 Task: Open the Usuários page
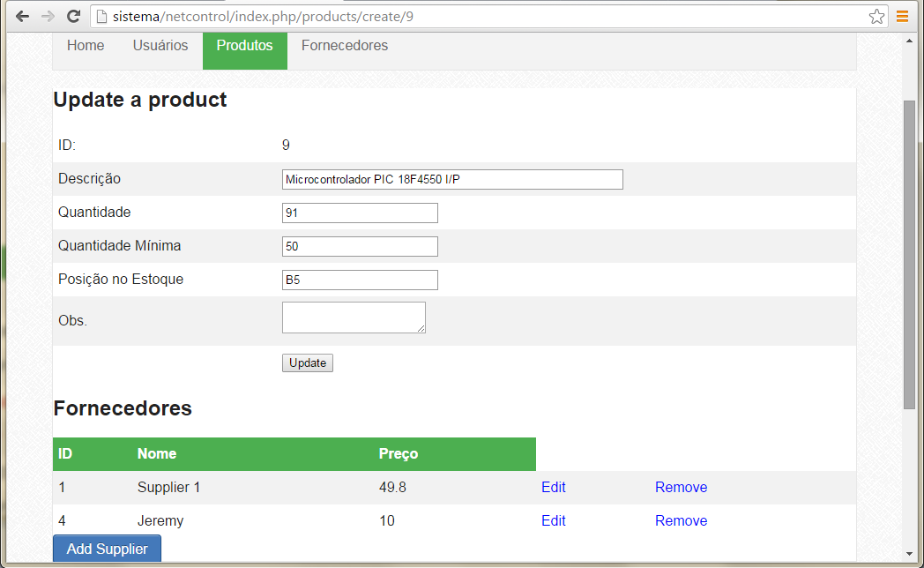pos(160,45)
